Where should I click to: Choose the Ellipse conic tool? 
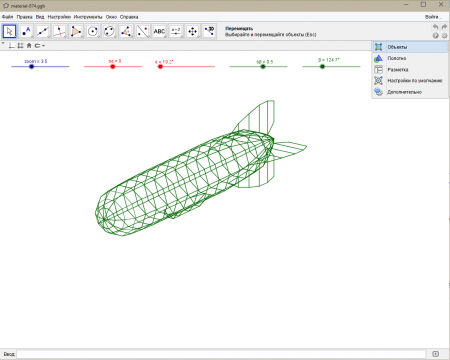(109, 31)
